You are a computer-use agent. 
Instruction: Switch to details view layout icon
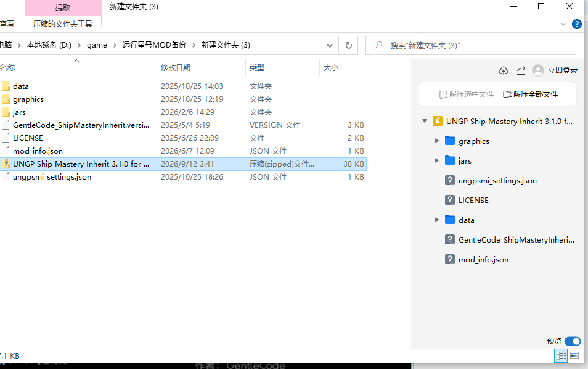561,355
